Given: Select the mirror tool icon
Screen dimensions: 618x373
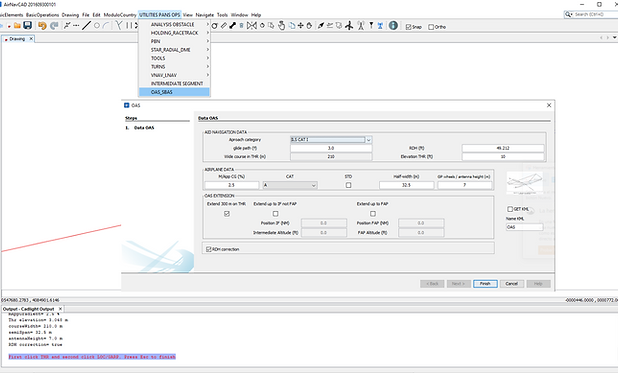Looking at the screenshot, I should coord(251,26).
